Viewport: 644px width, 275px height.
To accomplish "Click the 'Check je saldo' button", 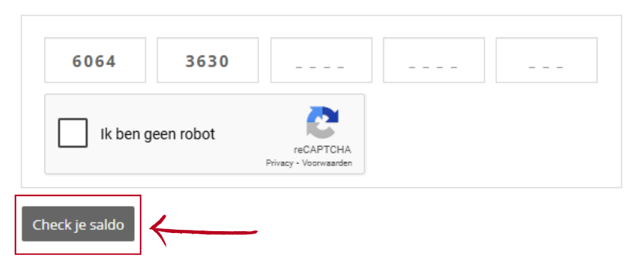I will pos(78,224).
